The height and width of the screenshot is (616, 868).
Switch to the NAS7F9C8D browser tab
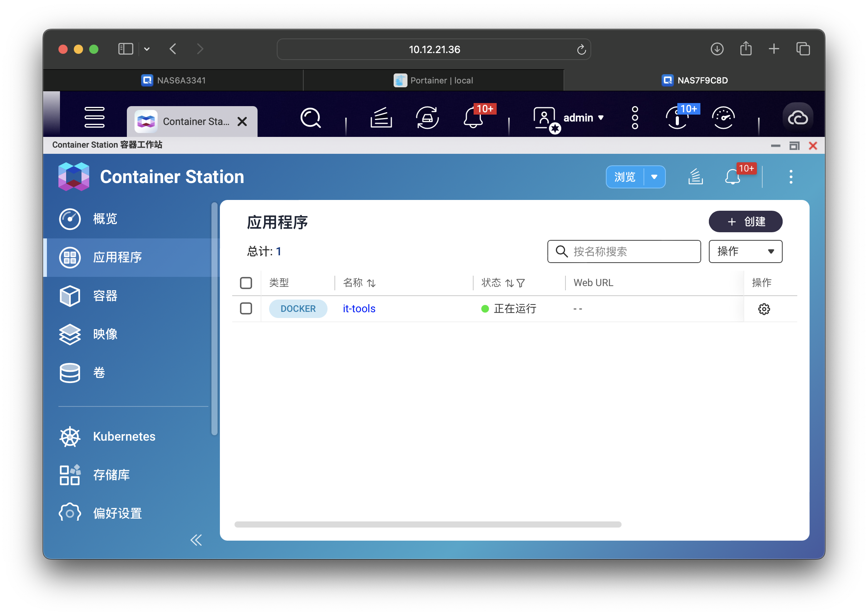click(x=694, y=80)
